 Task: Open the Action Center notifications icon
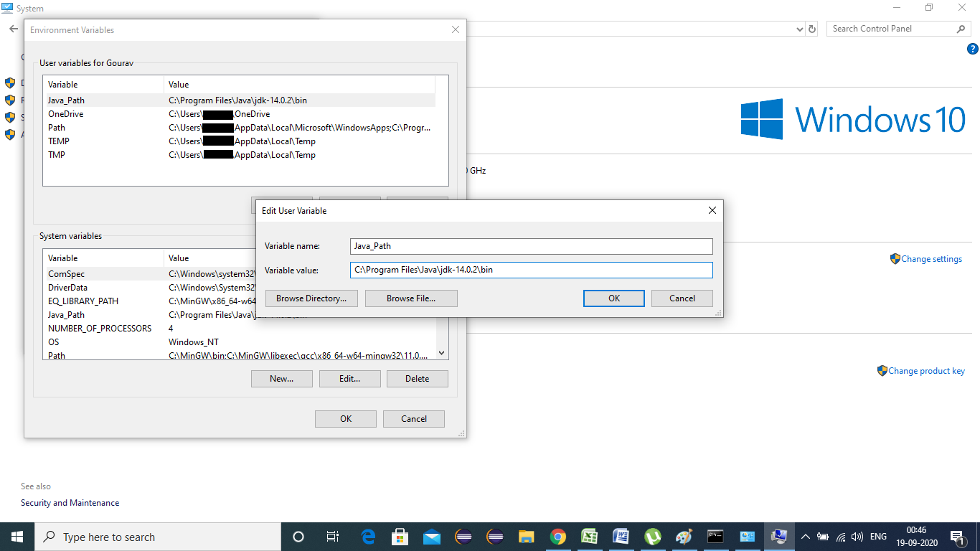pyautogui.click(x=958, y=537)
